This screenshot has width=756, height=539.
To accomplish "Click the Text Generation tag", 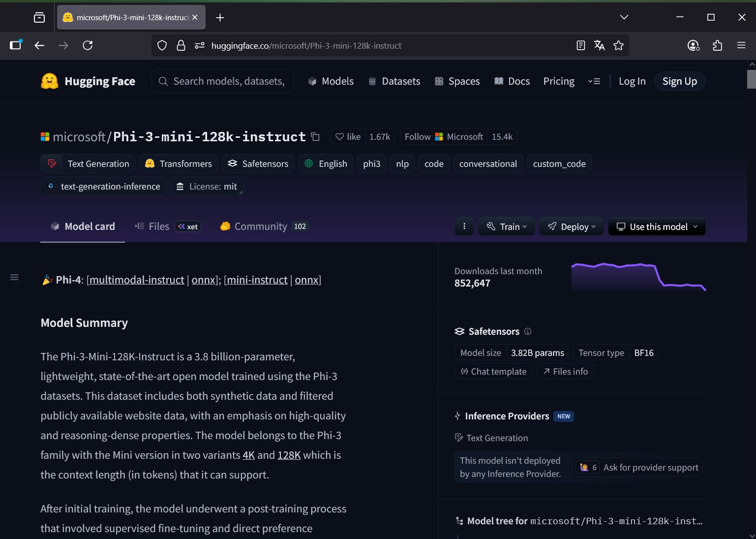I will pyautogui.click(x=87, y=164).
